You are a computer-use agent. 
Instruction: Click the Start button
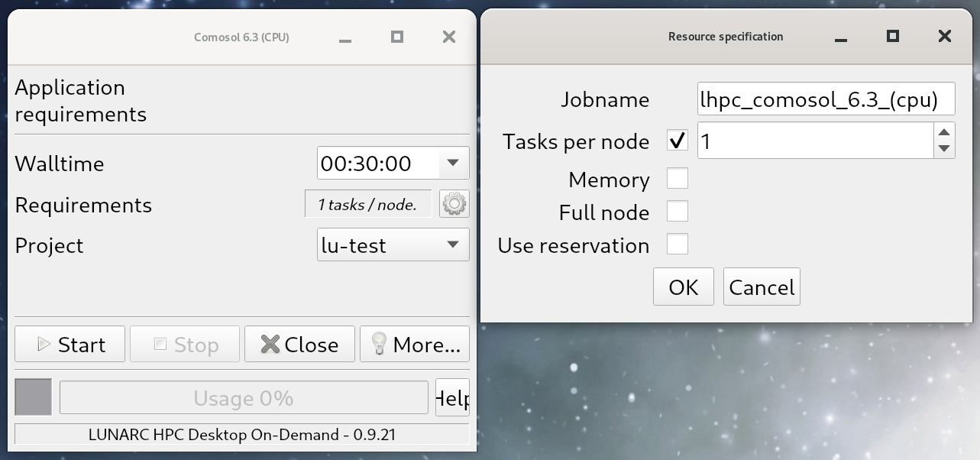70,344
